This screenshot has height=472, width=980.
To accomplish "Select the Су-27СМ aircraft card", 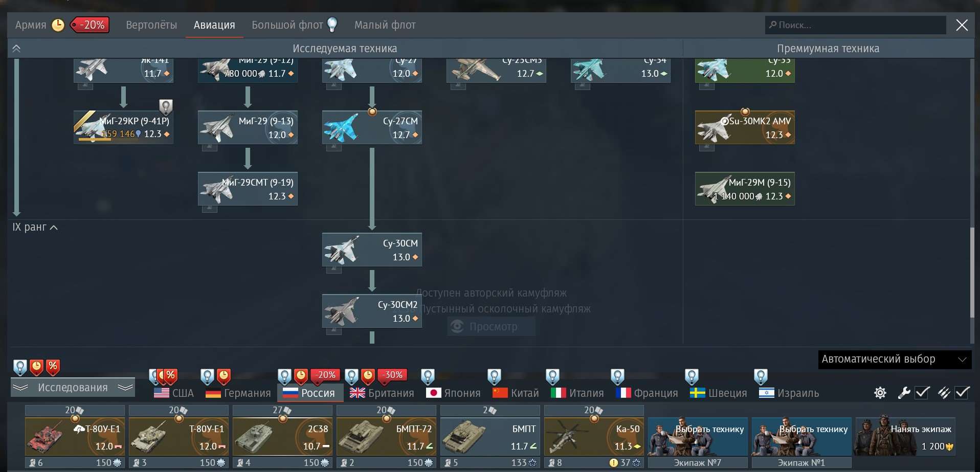I will tap(372, 127).
